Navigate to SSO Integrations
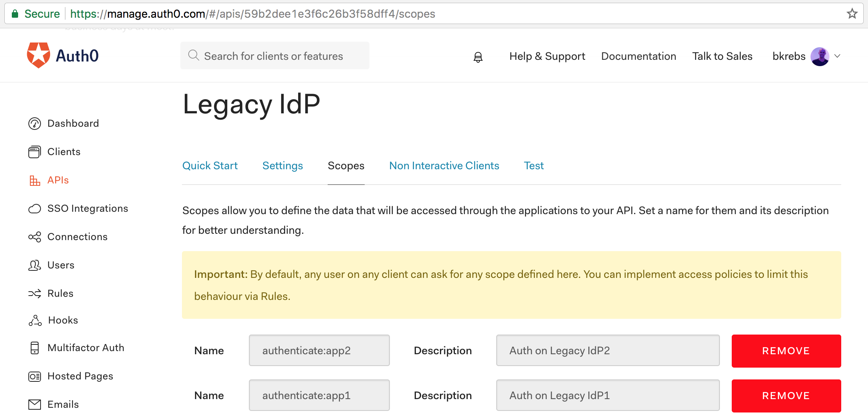 pos(88,209)
